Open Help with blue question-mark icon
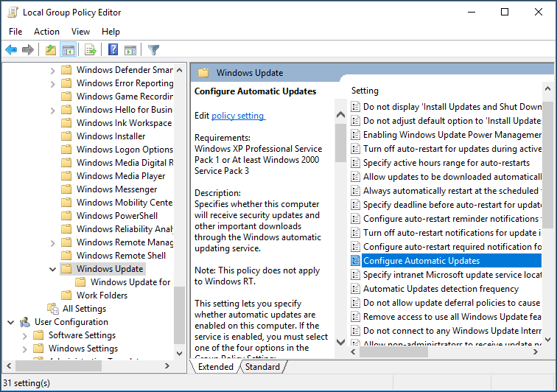 pyautogui.click(x=113, y=49)
